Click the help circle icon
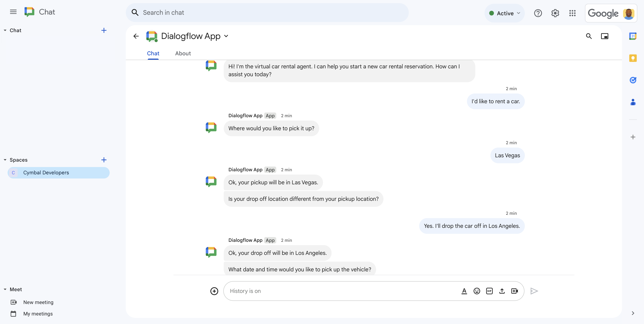 tap(538, 12)
